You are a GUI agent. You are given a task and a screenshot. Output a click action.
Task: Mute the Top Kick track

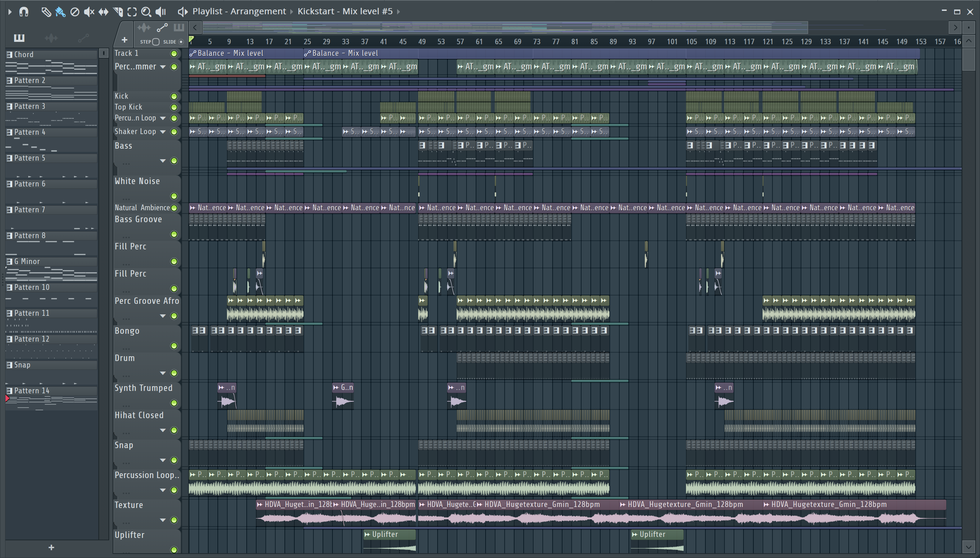[x=174, y=107]
